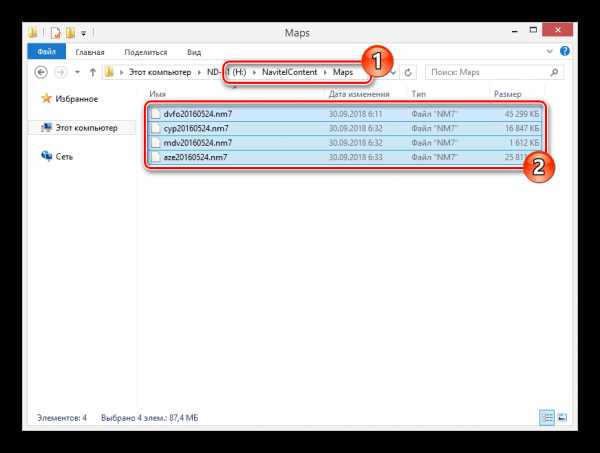600x453 pixels.
Task: Click the Forward navigation arrow
Action: [63, 72]
